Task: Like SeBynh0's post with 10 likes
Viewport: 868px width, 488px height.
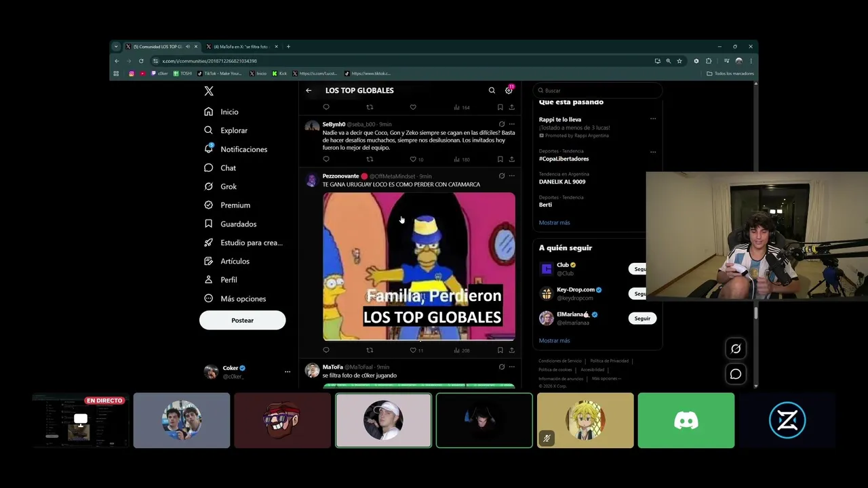Action: (416, 159)
